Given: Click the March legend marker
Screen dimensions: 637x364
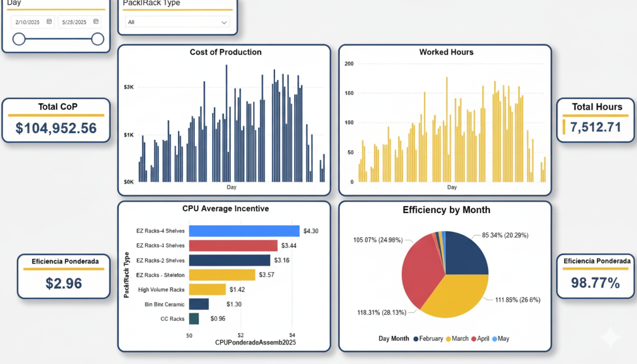Looking at the screenshot, I should tap(448, 339).
